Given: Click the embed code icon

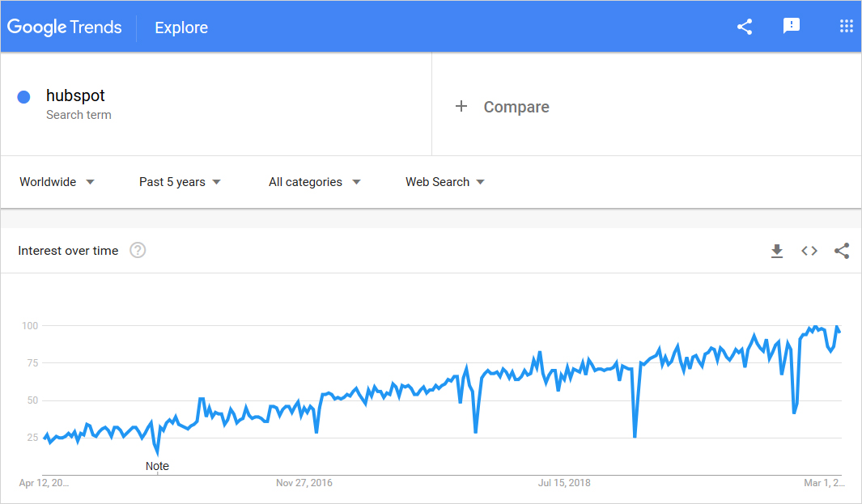Looking at the screenshot, I should 809,251.
